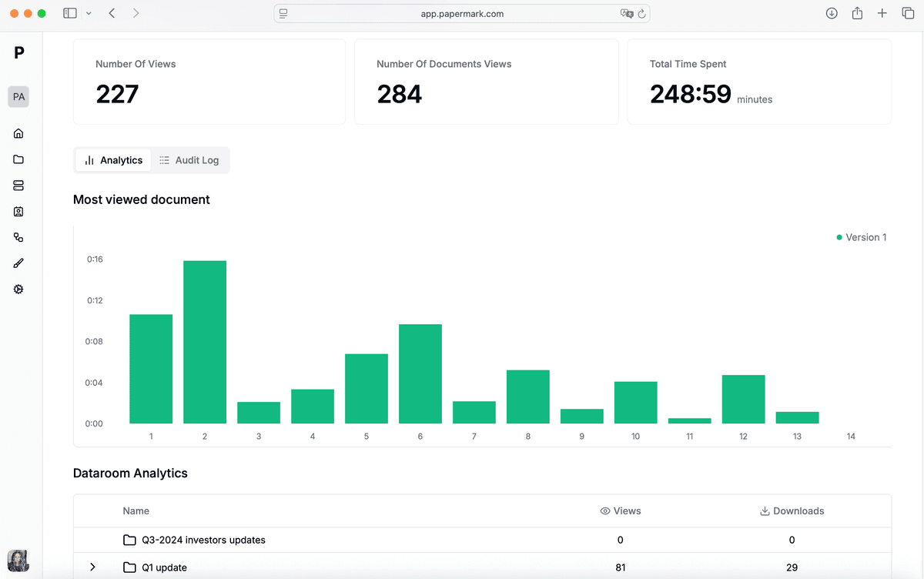Open the Home dashboard from the sidebar
Image resolution: width=924 pixels, height=579 pixels.
(18, 133)
